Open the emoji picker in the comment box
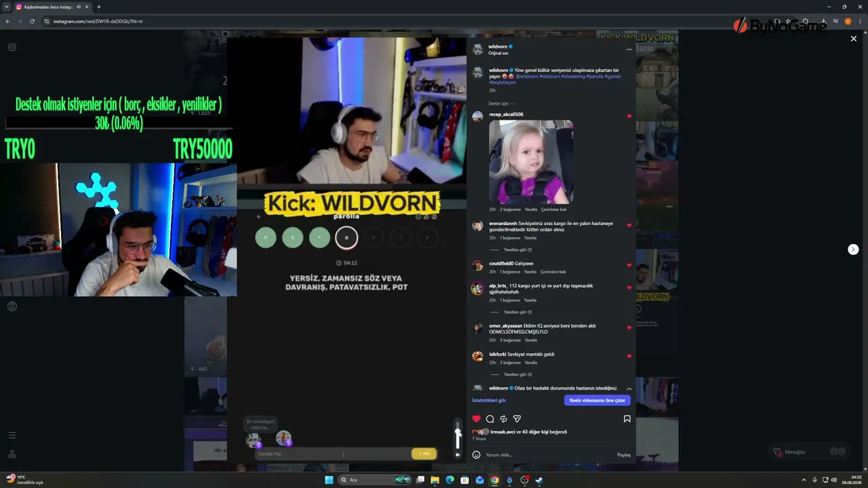868x488 pixels. (x=476, y=455)
